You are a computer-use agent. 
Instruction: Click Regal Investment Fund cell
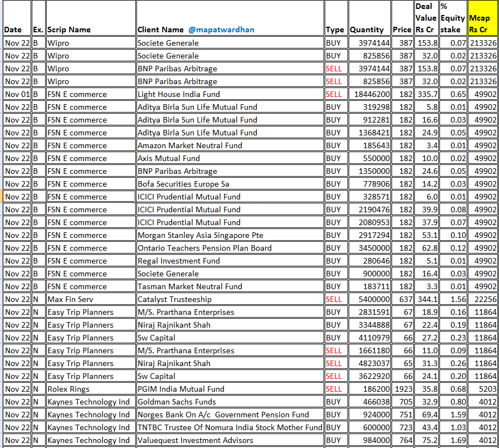(230, 261)
